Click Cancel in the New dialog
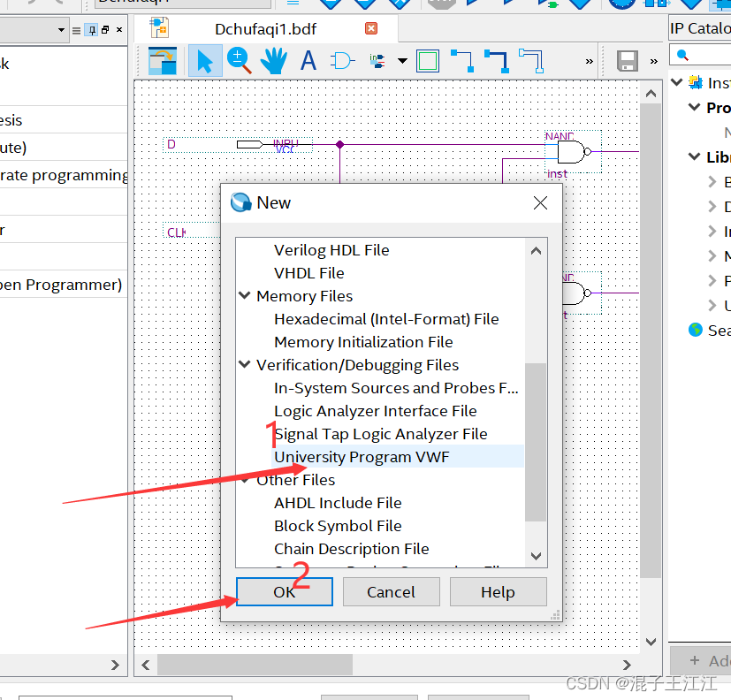 [392, 592]
